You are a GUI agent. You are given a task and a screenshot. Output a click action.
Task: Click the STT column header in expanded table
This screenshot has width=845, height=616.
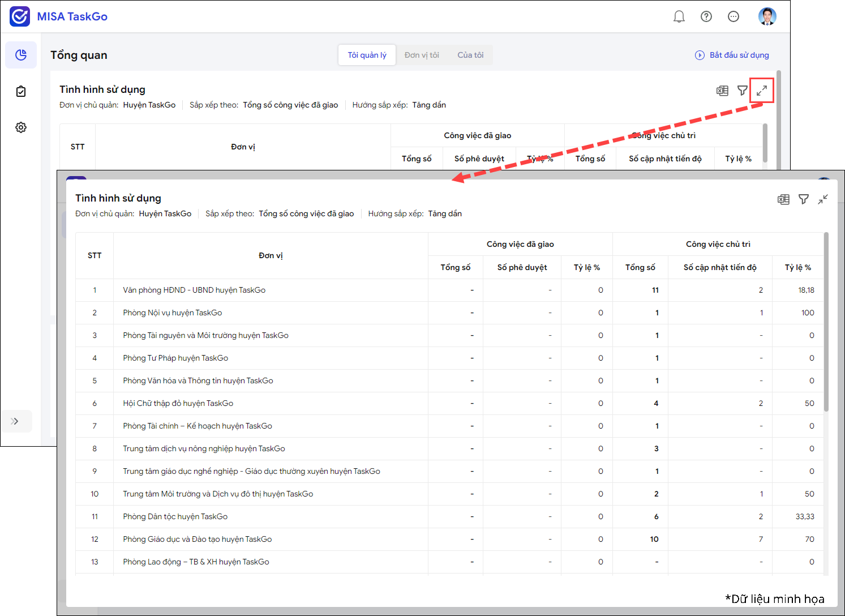[x=95, y=255]
